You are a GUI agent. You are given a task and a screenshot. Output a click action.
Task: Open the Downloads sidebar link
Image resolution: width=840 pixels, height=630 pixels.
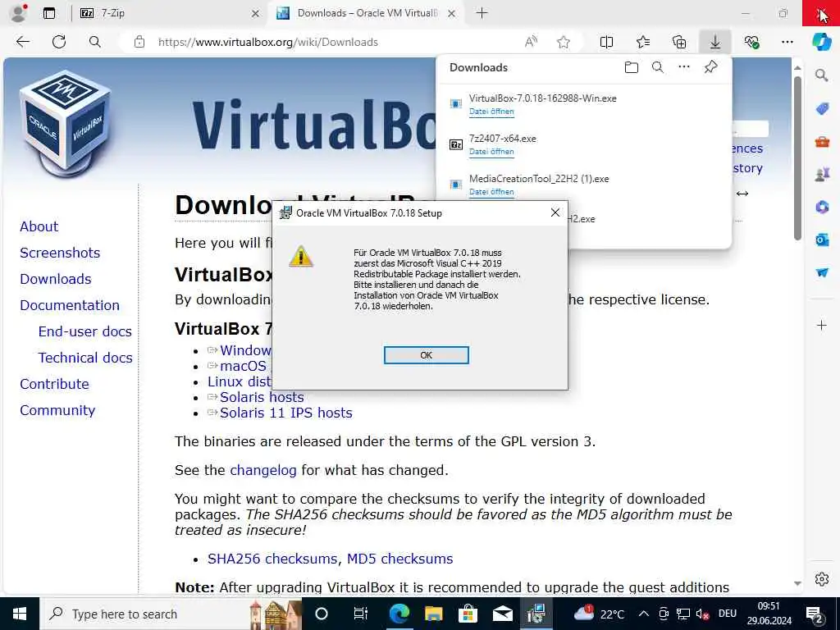[56, 279]
